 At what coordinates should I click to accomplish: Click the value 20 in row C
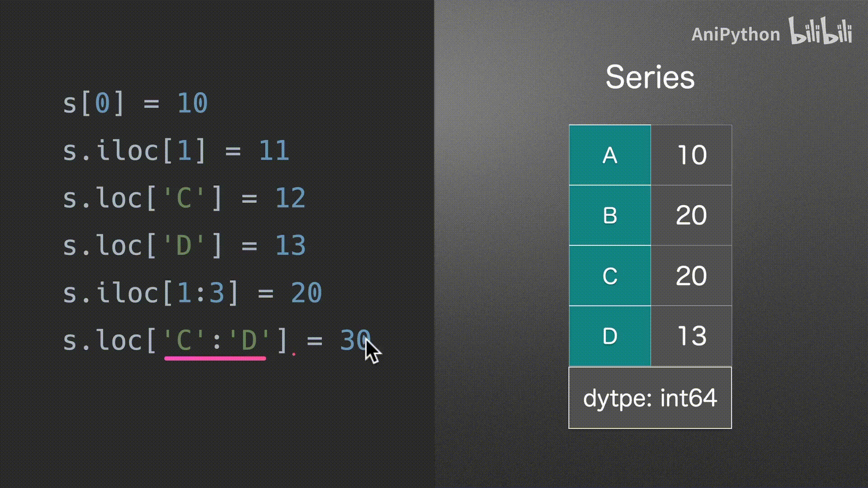coord(691,276)
